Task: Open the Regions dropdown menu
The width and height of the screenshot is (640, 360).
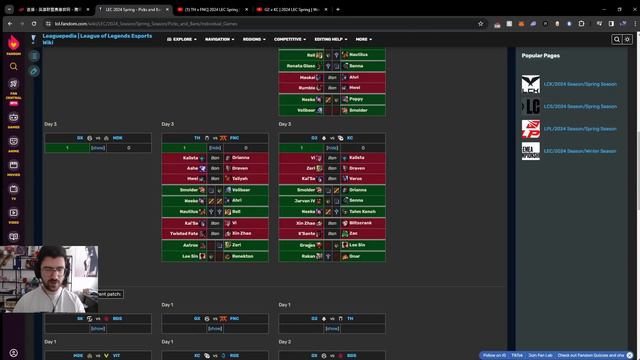Action: tap(254, 39)
